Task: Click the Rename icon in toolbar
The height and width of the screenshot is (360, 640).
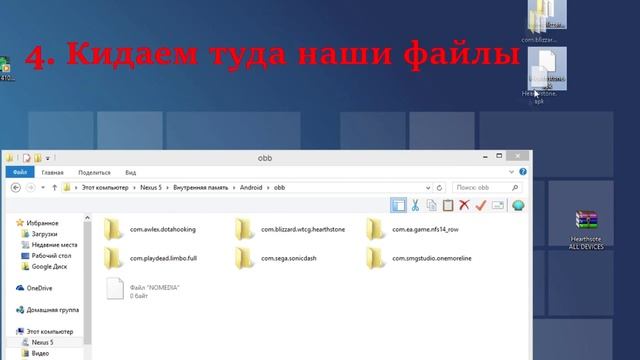Action: pos(498,205)
